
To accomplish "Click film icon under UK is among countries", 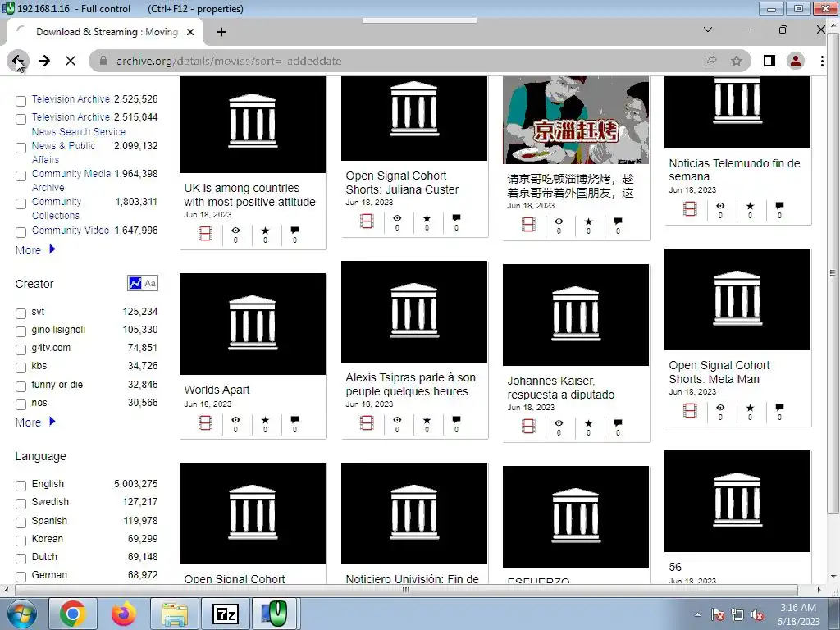I will click(x=205, y=234).
